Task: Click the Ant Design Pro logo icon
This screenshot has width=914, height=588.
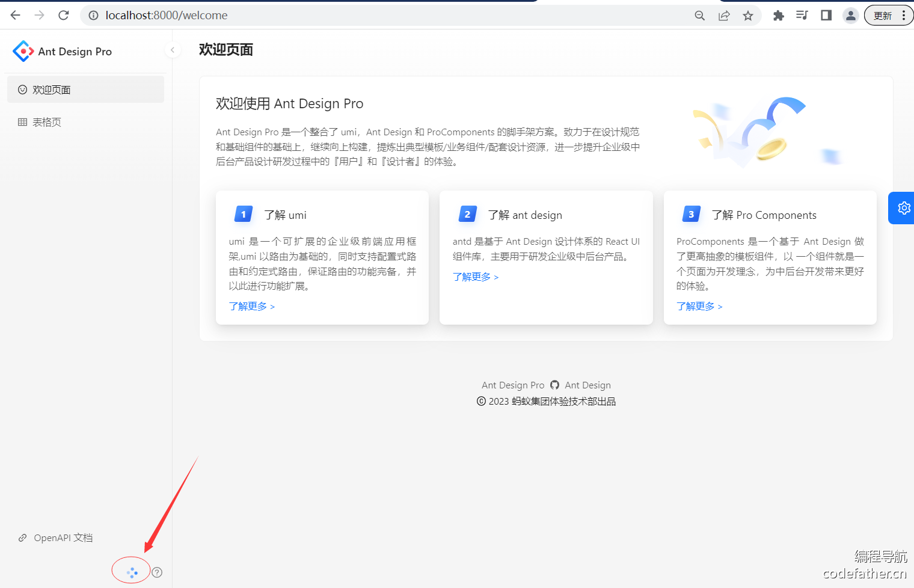Action: [x=23, y=51]
